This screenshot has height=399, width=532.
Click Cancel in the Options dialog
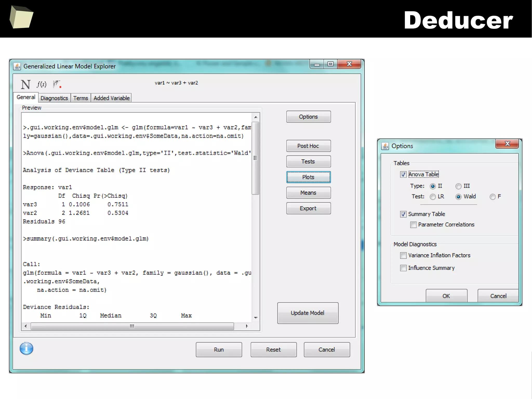[x=498, y=296]
